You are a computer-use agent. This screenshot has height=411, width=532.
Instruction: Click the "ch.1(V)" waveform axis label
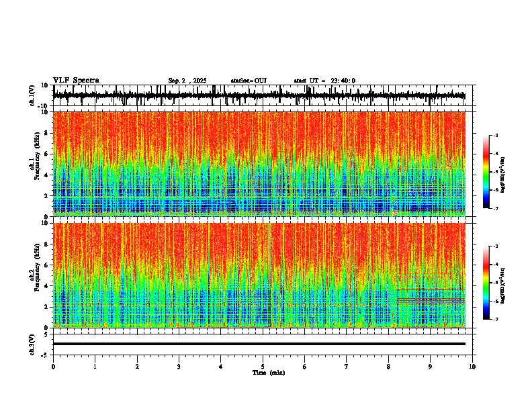coord(32,95)
